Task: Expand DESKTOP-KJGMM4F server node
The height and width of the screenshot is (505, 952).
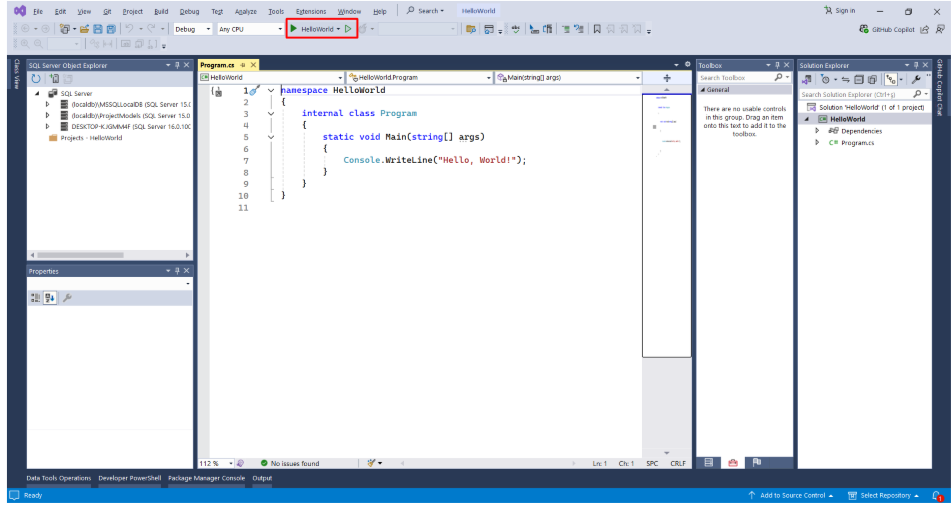Action: (x=47, y=127)
